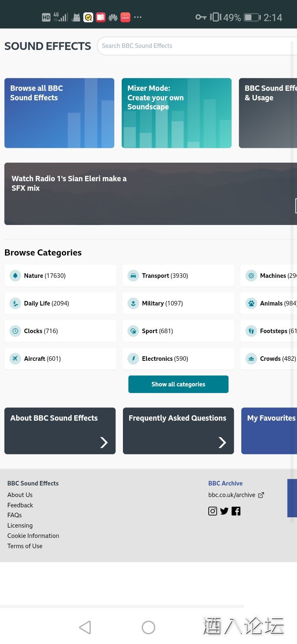Expand About BBC Sound Effects chevron
Screen dimensions: 297x644
(x=104, y=443)
